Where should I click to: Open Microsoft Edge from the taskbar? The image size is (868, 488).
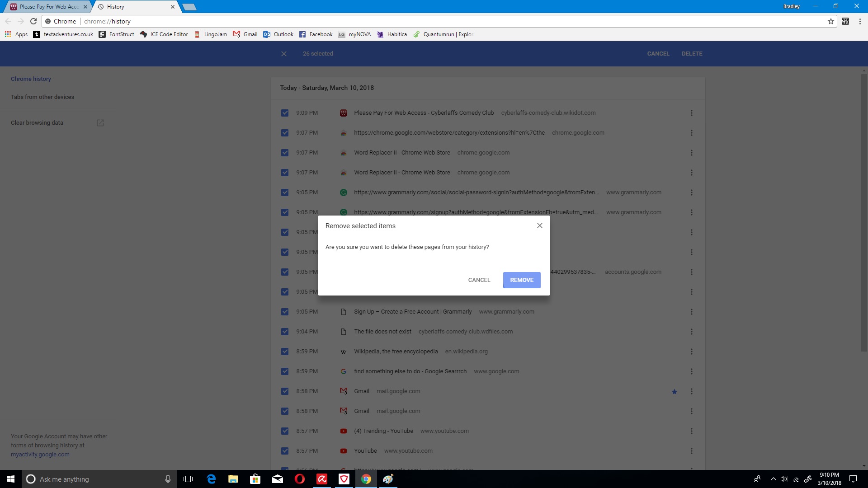tap(211, 479)
